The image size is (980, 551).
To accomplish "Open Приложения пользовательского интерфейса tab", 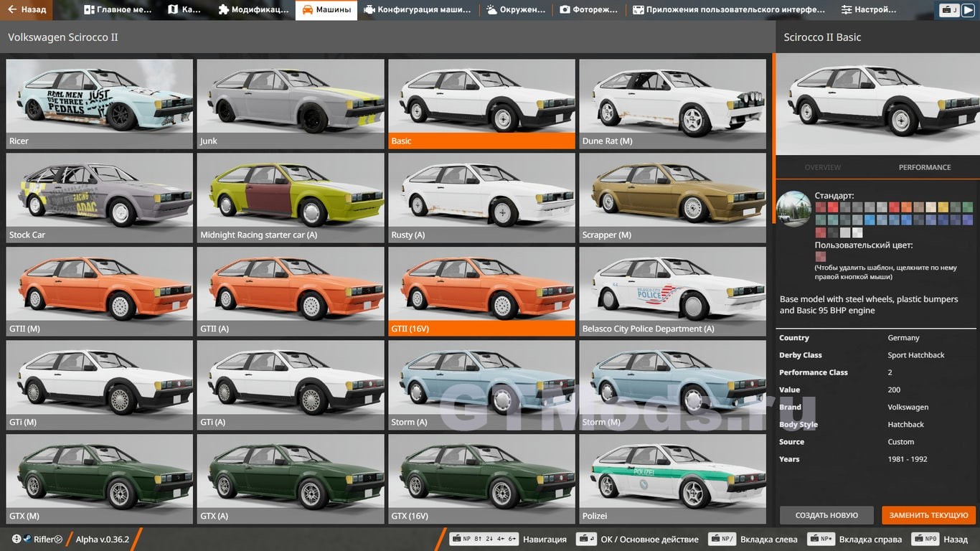I will coord(729,10).
